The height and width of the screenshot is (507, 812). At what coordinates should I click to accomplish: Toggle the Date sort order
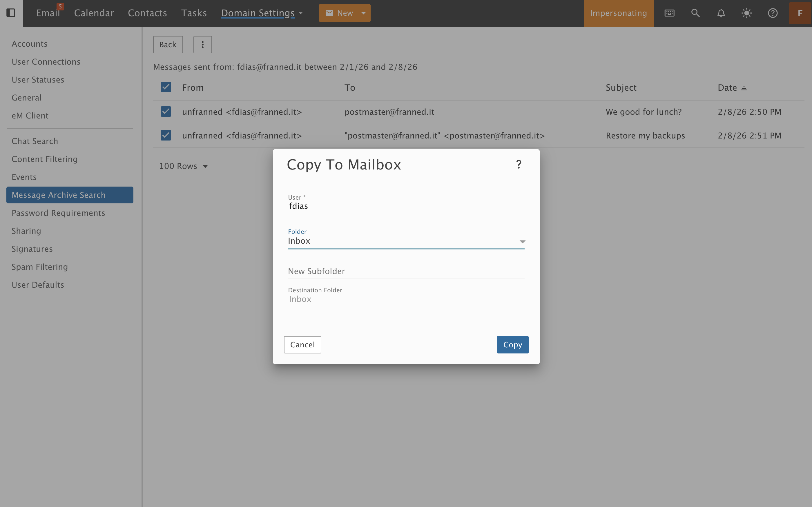click(x=744, y=87)
